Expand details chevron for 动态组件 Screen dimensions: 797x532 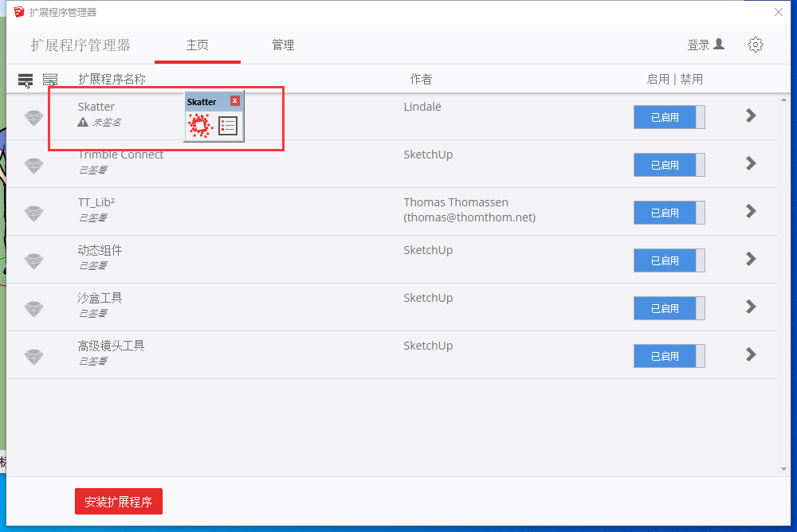coord(751,259)
